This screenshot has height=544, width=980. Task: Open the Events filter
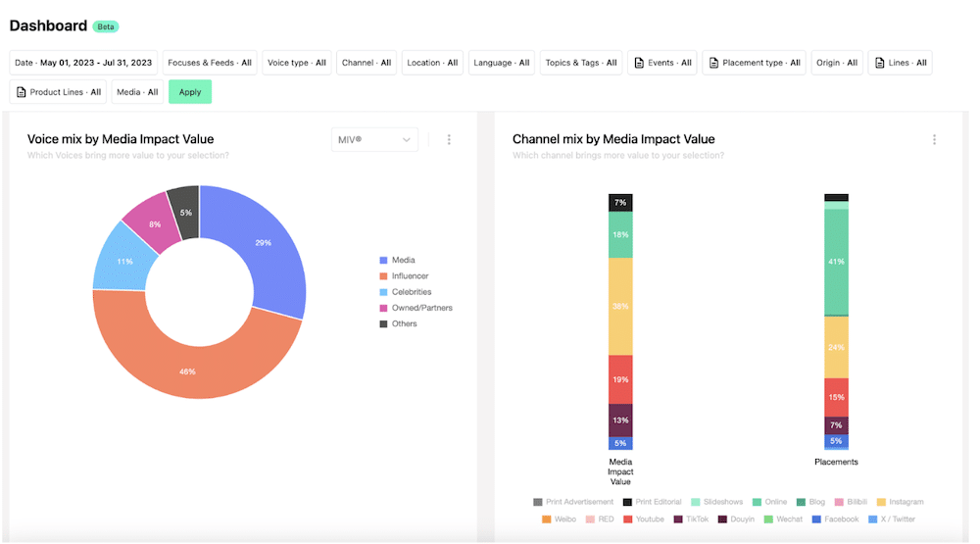[662, 63]
